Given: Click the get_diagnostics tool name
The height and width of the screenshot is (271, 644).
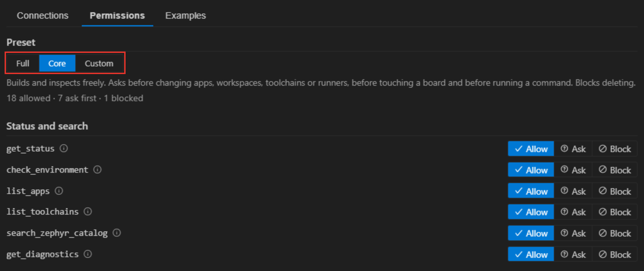Looking at the screenshot, I should tap(42, 254).
